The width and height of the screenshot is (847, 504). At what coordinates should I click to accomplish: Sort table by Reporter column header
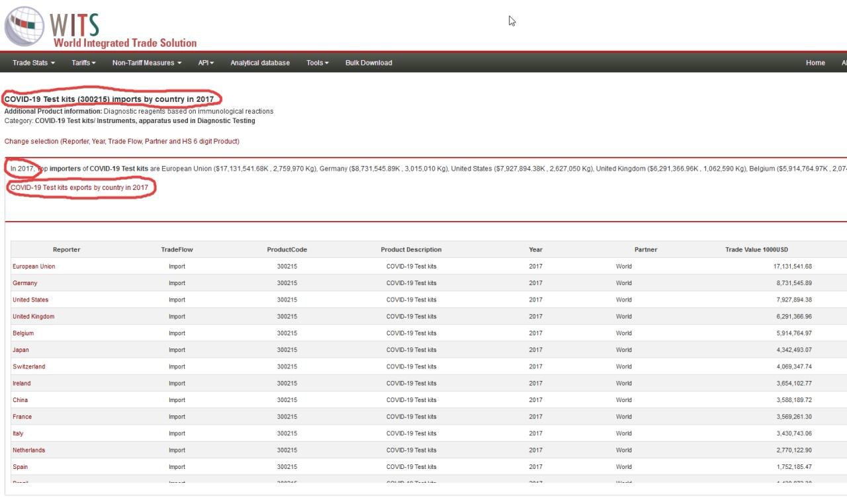point(66,249)
